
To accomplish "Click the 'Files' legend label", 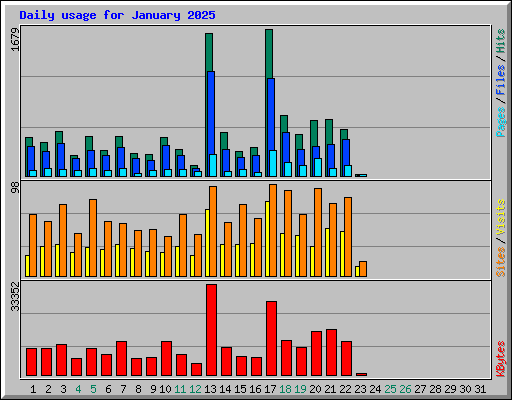I will click(x=500, y=79).
